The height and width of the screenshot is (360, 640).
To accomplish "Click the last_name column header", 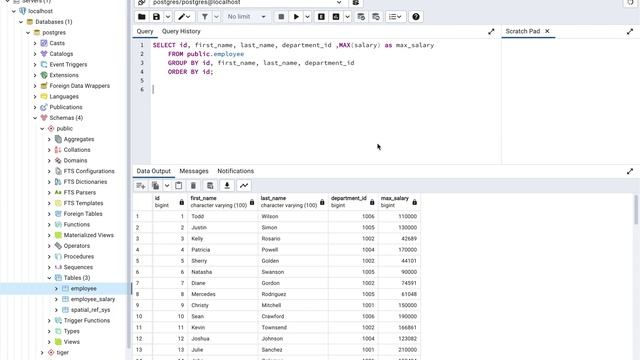I will point(293,202).
